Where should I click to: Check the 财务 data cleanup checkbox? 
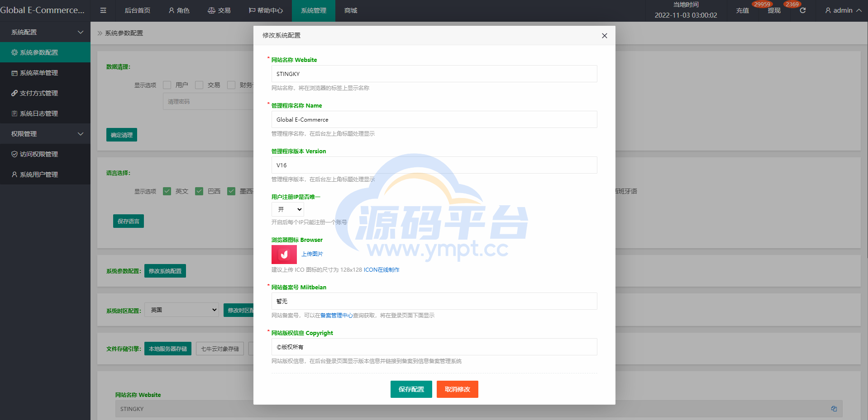[231, 85]
